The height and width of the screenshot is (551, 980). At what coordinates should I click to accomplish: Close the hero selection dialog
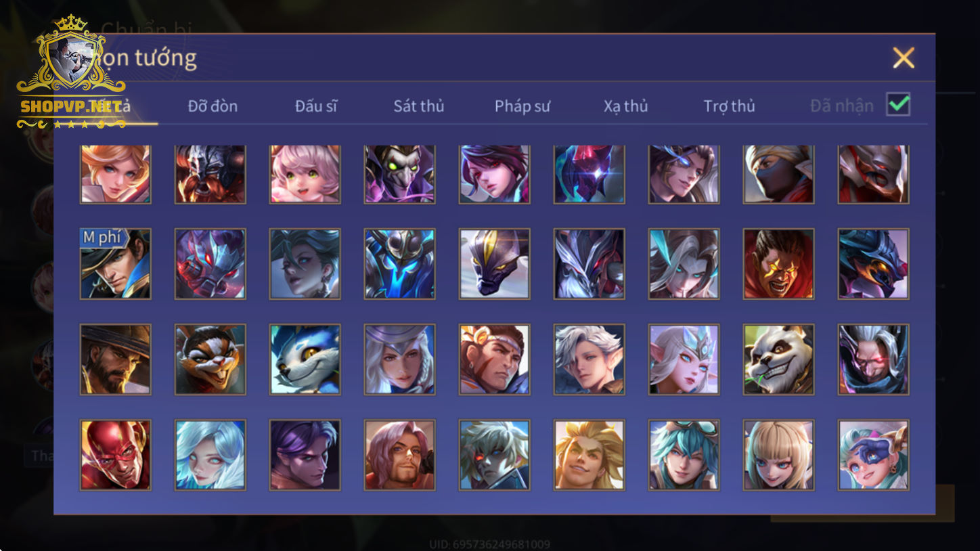tap(904, 58)
